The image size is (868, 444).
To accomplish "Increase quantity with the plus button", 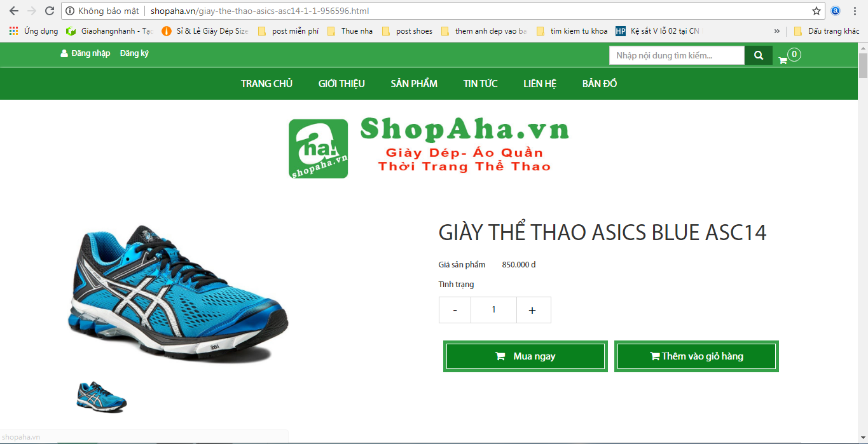I will coord(533,310).
